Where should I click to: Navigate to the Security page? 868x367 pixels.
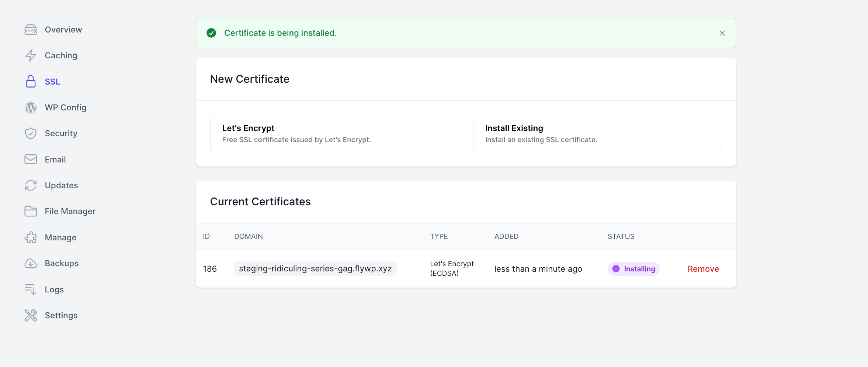point(61,133)
